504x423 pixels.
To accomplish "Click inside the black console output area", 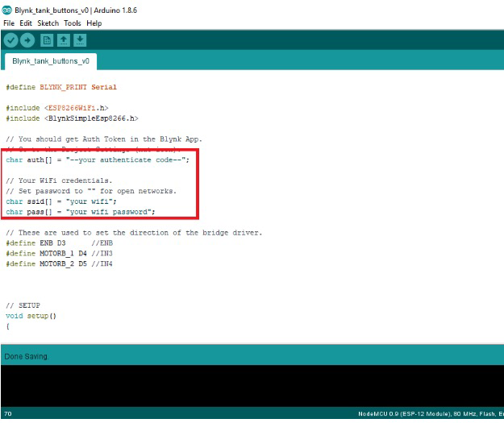I will pos(252,385).
